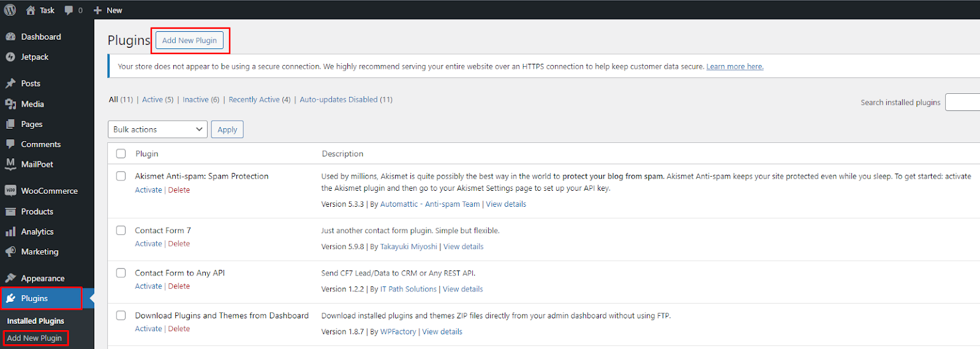980x349 pixels.
Task: Click the home icon beside Task
Action: point(31,10)
